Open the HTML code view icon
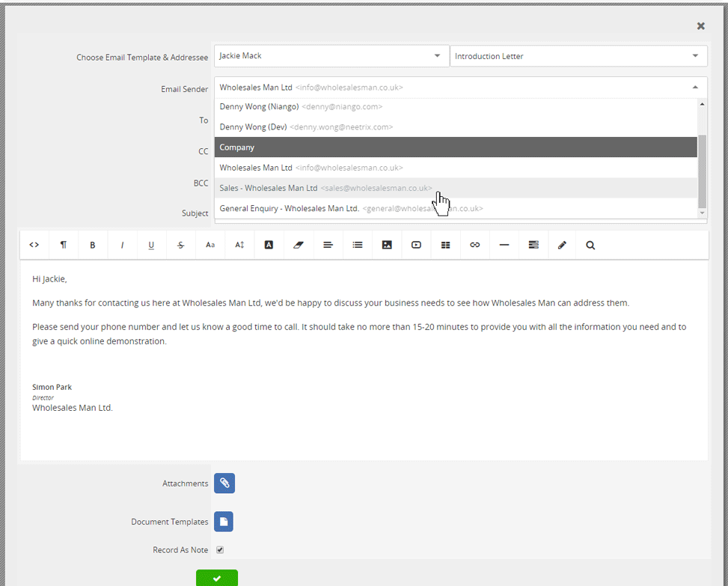 (x=34, y=245)
